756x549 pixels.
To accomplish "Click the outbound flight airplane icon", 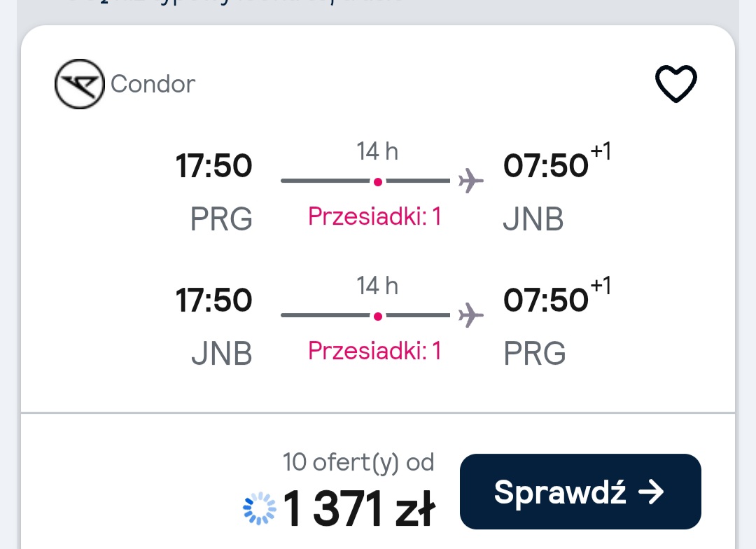I will [x=470, y=181].
